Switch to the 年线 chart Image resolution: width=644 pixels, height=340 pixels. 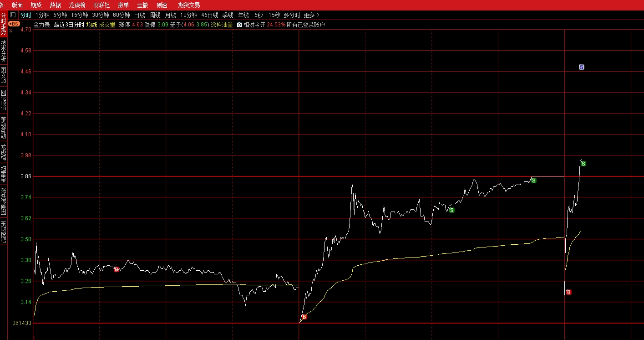coord(243,15)
